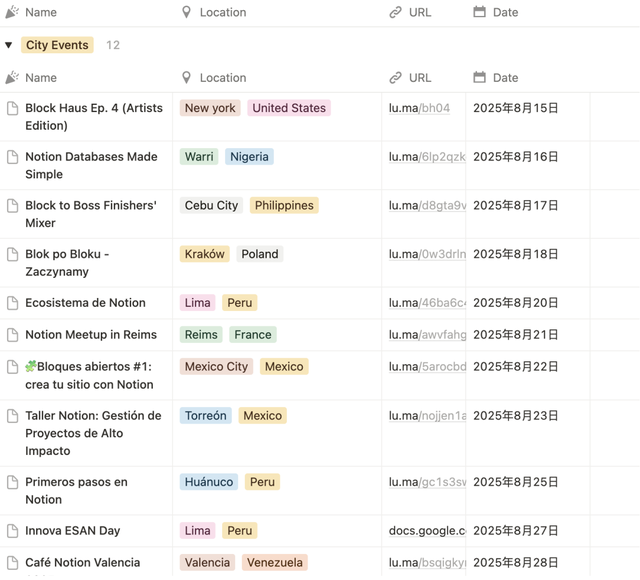Open page icon of Taller Notion row
Screen dimensions: 640x580
(13, 416)
